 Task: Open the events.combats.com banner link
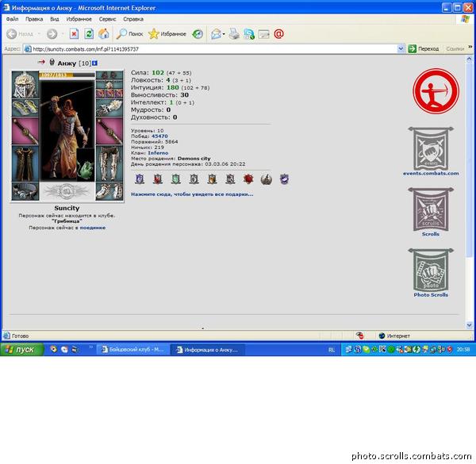431,151
